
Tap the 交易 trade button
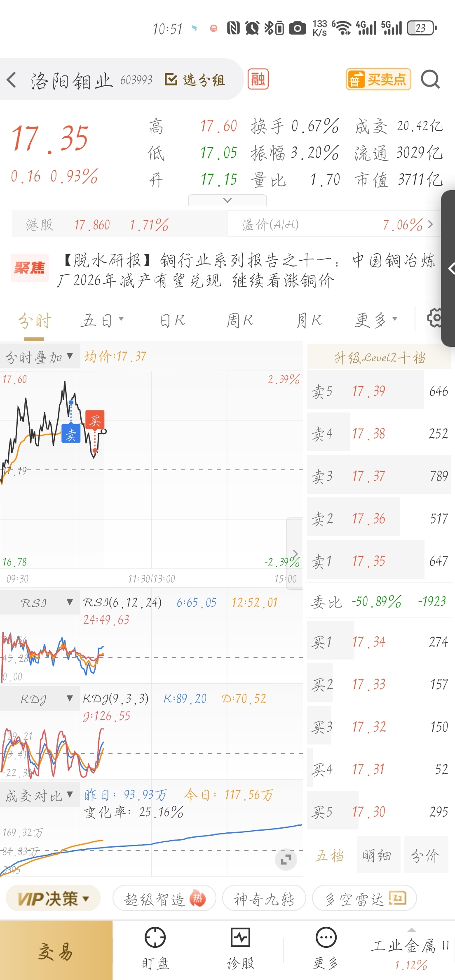(56, 950)
